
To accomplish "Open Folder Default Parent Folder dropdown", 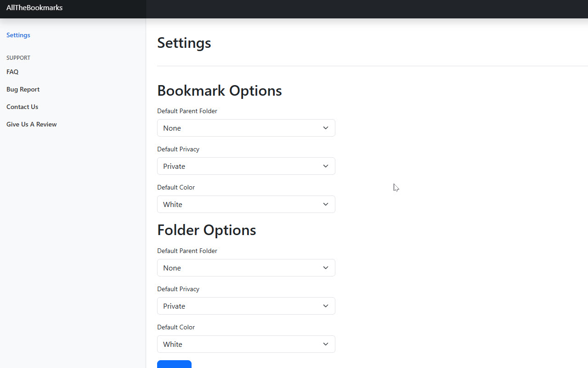I will click(x=246, y=268).
